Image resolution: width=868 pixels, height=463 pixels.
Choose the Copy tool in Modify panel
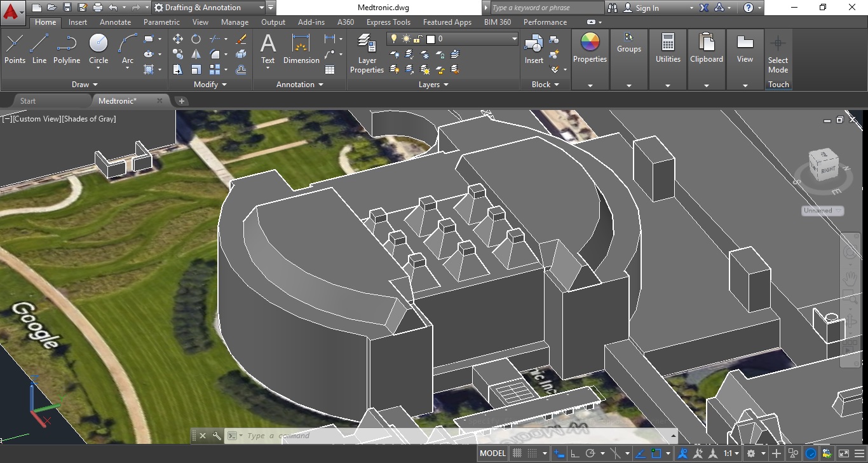[178, 54]
